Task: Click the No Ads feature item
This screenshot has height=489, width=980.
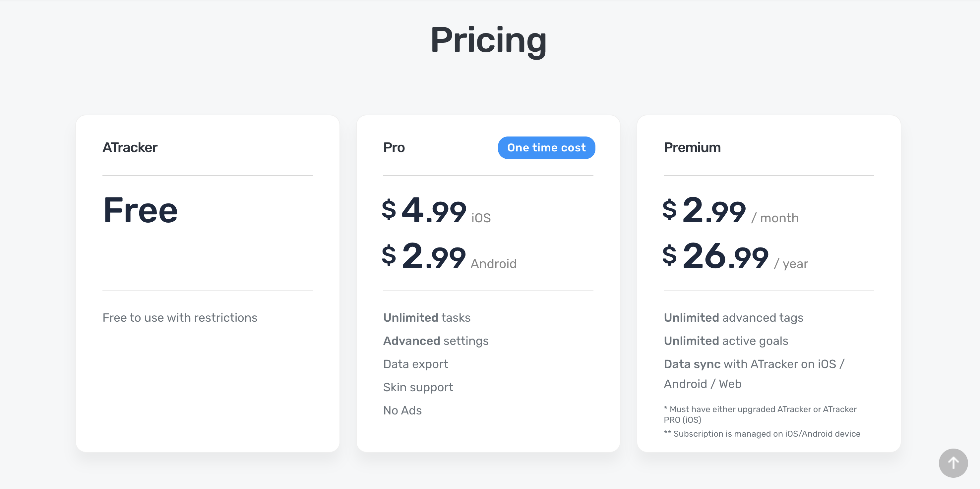Action: 402,410
